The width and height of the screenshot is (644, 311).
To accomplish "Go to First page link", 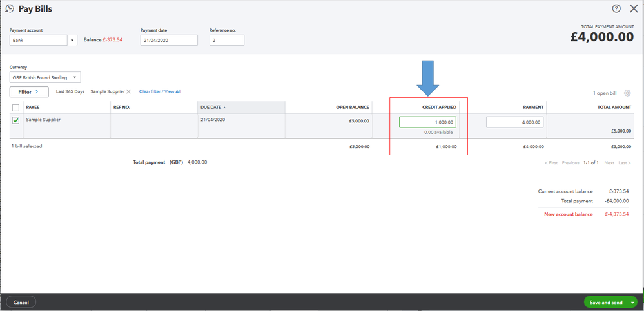I will tap(551, 163).
